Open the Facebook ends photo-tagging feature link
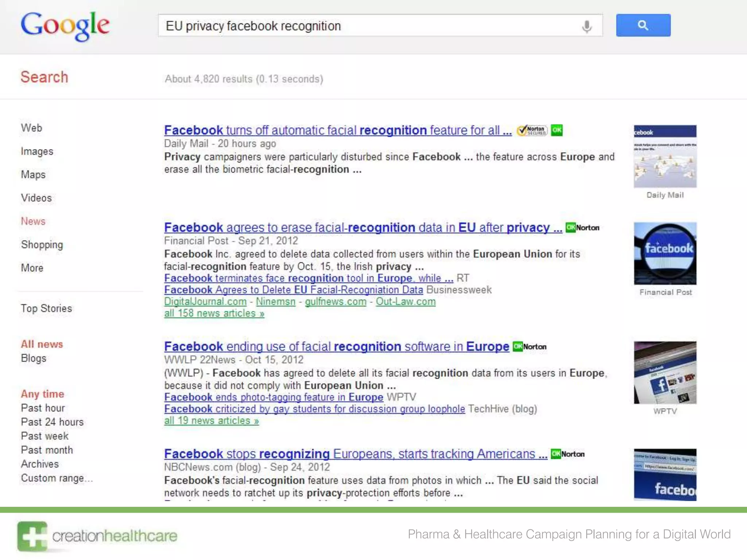 click(x=274, y=397)
